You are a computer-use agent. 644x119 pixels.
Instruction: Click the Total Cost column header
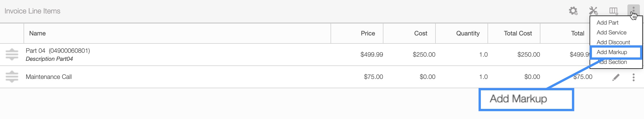tap(518, 33)
